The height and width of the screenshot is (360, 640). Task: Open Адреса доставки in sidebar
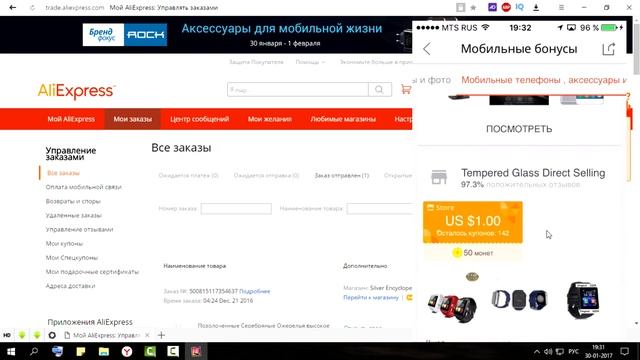[70, 286]
